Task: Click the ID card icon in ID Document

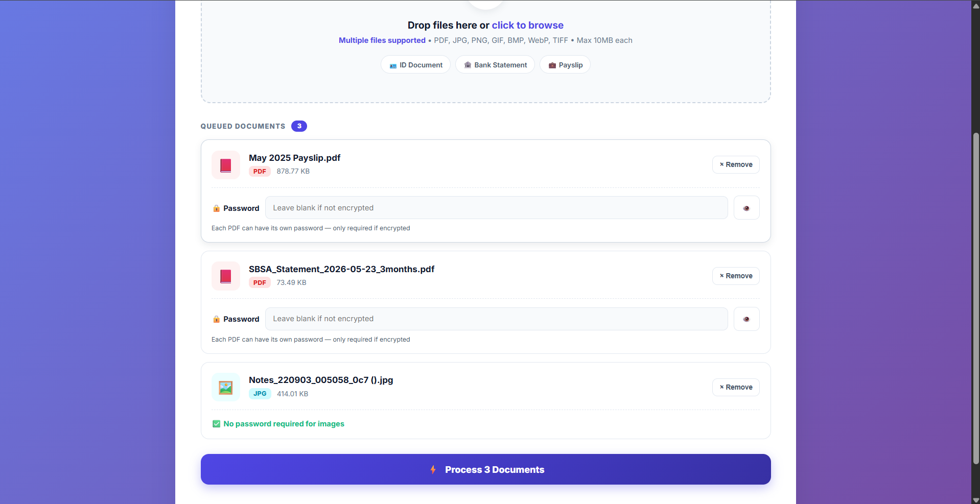Action: tap(393, 65)
